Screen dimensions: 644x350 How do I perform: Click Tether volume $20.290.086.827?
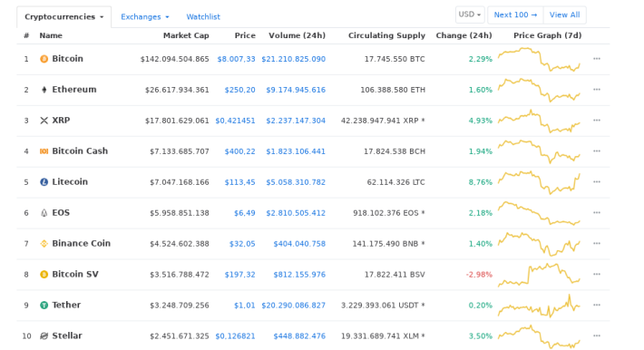pyautogui.click(x=294, y=306)
